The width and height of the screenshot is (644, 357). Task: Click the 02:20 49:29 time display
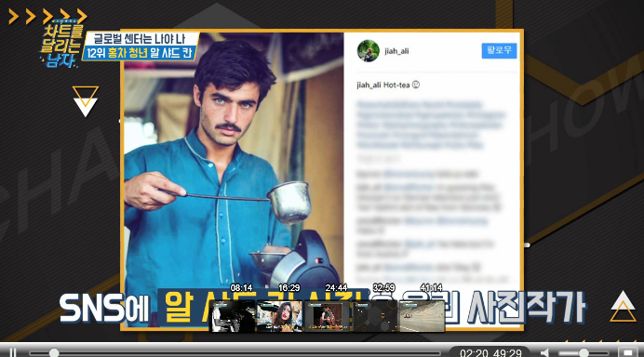(x=490, y=353)
